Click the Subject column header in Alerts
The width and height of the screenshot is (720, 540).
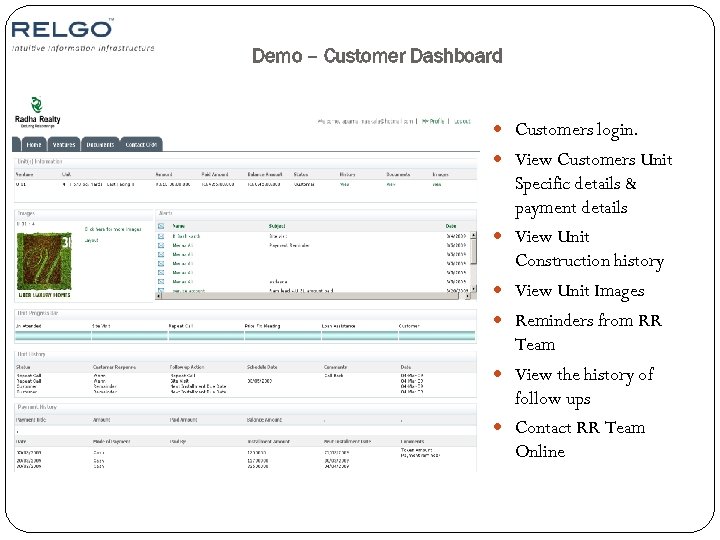(277, 226)
